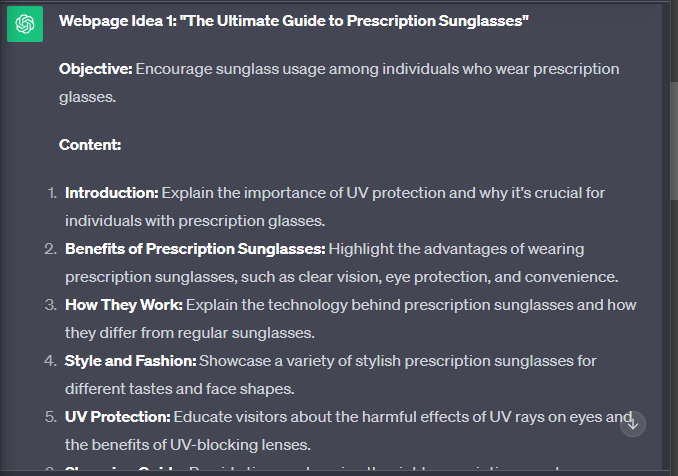Click the 'How They Work:' list heading
The width and height of the screenshot is (678, 476).
(x=124, y=305)
